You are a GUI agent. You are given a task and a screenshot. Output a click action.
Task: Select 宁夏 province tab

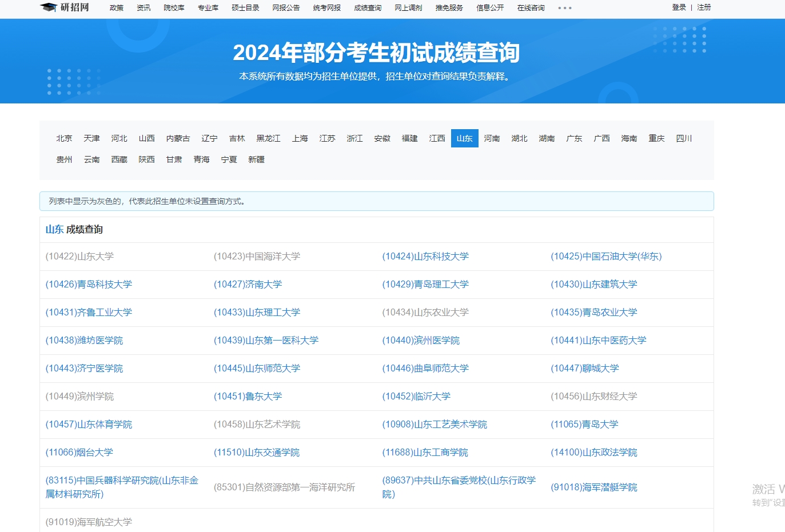pos(229,159)
